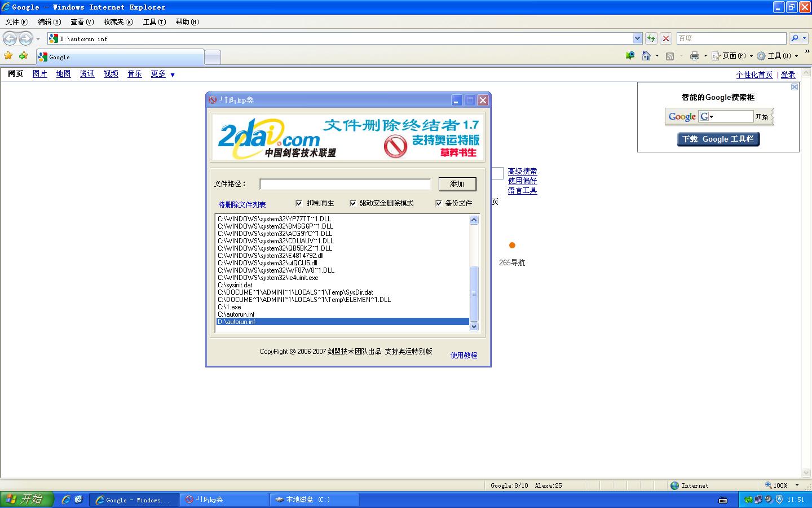Click the green messenger toolbar icon

pyautogui.click(x=630, y=56)
